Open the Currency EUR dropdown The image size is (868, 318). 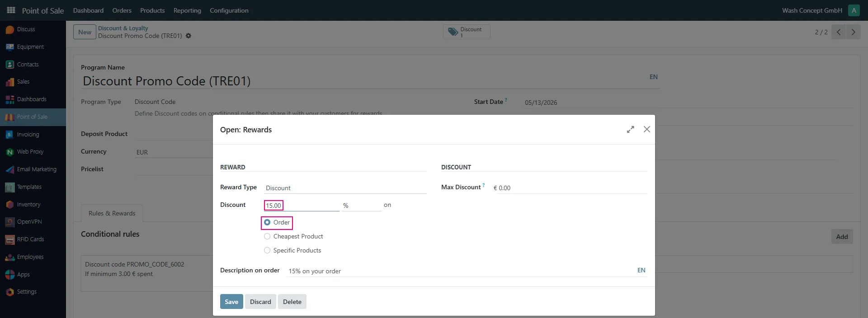pyautogui.click(x=174, y=152)
